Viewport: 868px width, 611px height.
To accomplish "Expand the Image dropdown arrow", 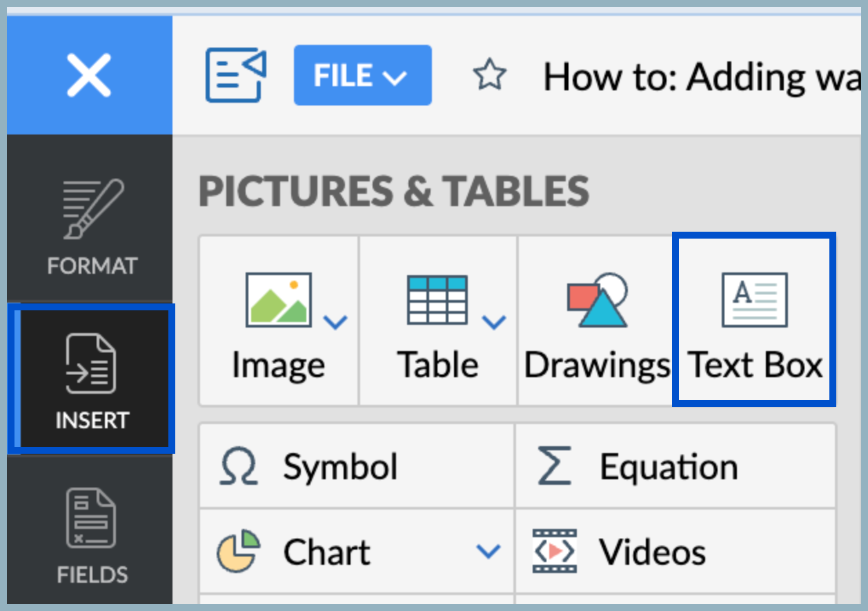I will tap(335, 321).
